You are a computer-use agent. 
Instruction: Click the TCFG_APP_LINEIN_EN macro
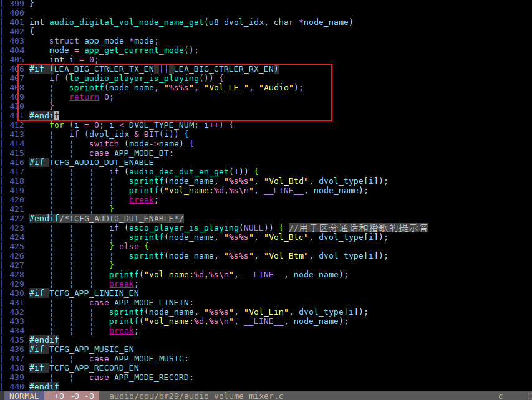[x=94, y=293]
